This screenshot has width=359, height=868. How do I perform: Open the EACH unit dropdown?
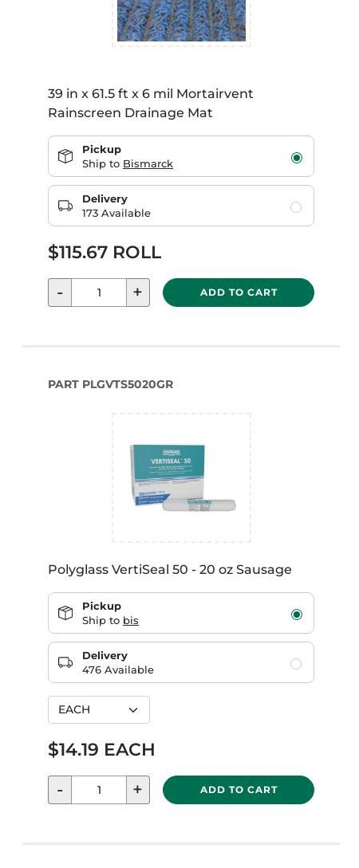pyautogui.click(x=99, y=709)
